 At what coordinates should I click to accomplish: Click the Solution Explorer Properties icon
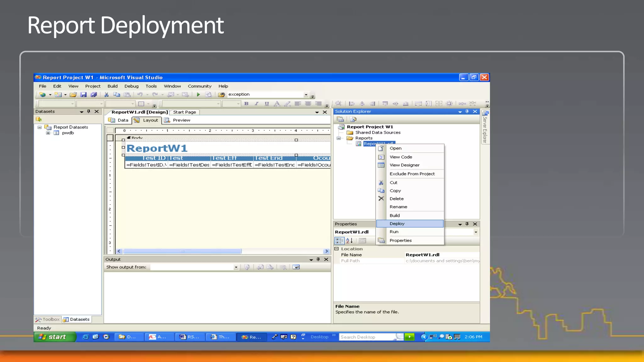tap(340, 119)
